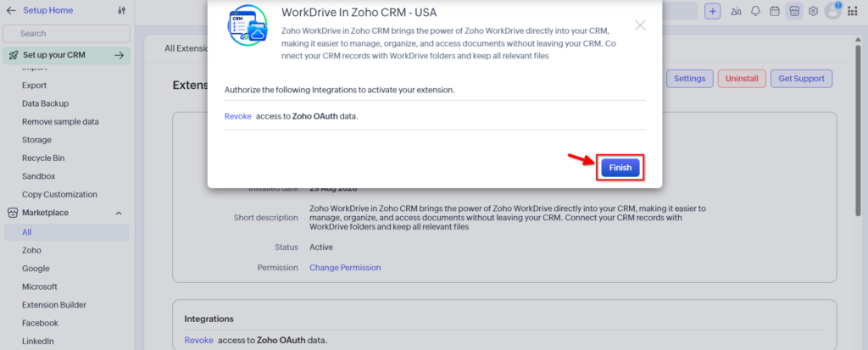This screenshot has width=868, height=350.
Task: Click the plus create-new icon in top bar
Action: pyautogui.click(x=712, y=11)
